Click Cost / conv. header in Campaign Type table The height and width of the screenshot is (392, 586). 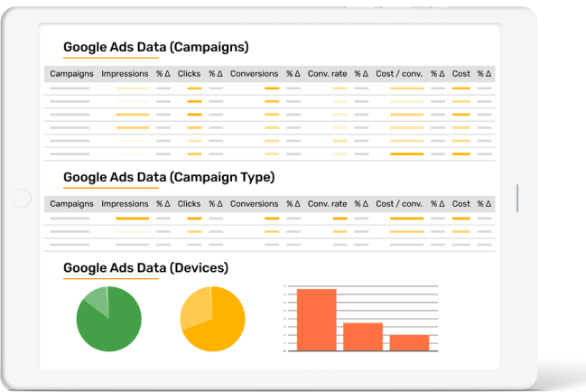pos(399,204)
